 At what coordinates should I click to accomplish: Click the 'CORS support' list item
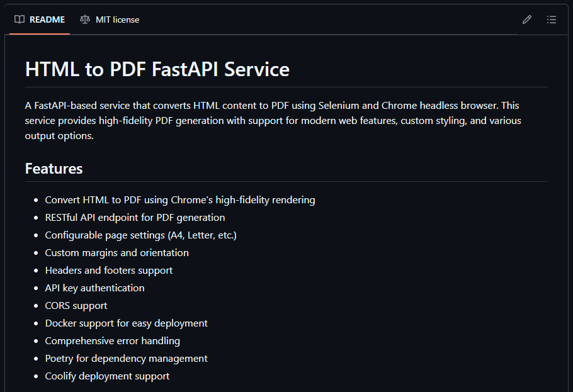point(76,306)
